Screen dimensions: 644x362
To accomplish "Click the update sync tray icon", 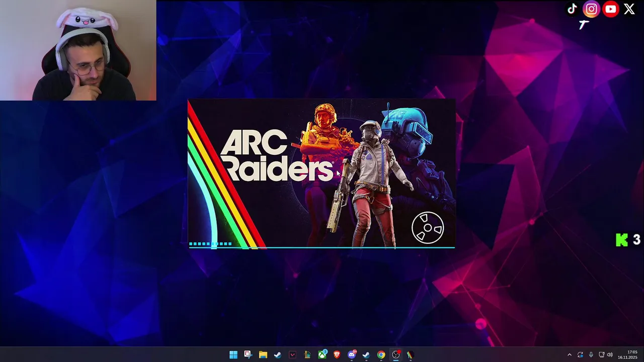I will click(580, 355).
